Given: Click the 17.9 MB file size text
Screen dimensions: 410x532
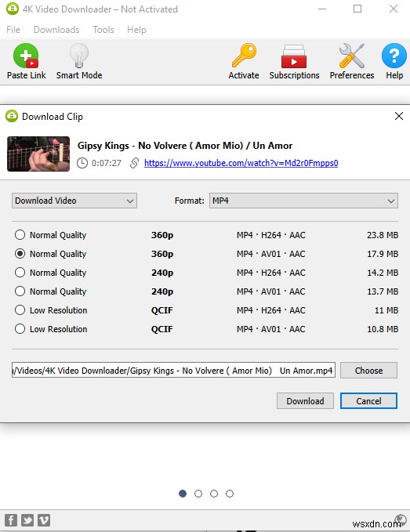Looking at the screenshot, I should pyautogui.click(x=383, y=254).
